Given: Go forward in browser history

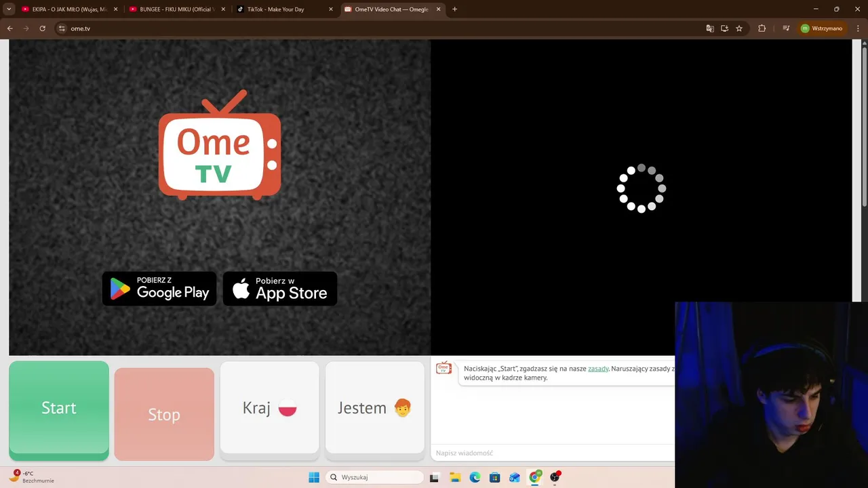Looking at the screenshot, I should (26, 28).
